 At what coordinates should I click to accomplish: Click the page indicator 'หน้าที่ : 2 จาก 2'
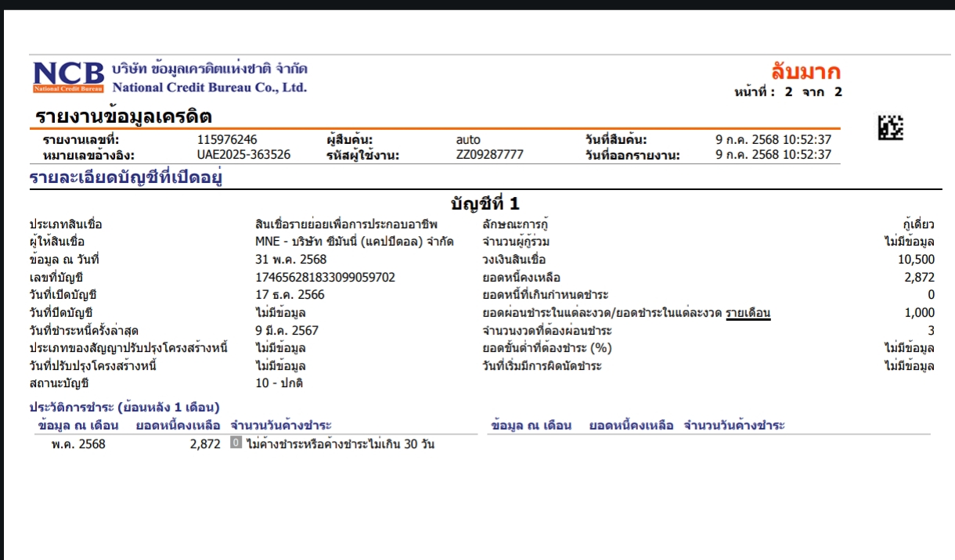point(788,92)
